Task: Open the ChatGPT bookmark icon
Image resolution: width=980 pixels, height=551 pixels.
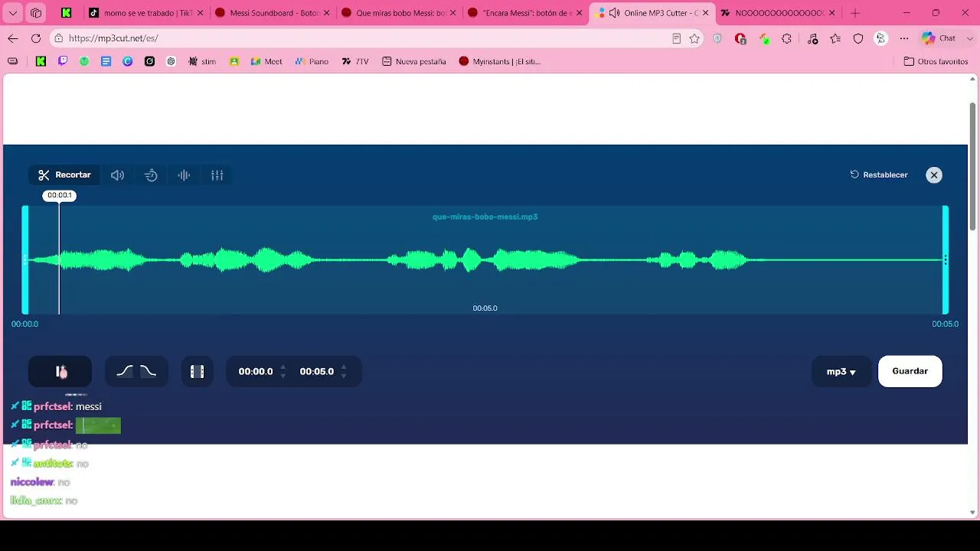Action: coord(171,61)
